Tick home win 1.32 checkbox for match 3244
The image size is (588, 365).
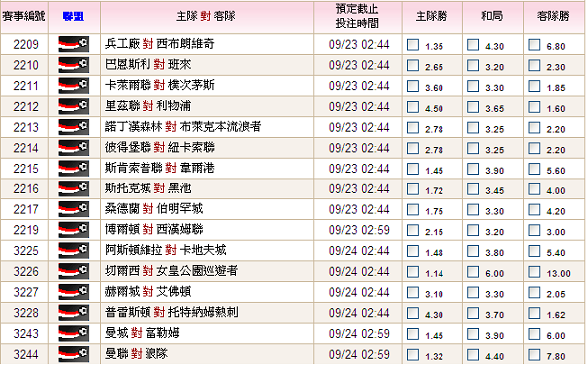(413, 354)
